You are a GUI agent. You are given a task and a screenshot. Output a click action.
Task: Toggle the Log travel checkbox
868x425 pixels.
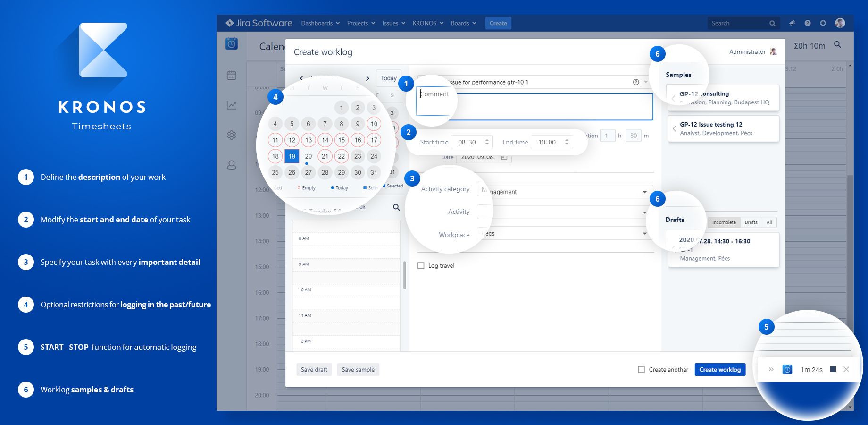click(x=421, y=266)
